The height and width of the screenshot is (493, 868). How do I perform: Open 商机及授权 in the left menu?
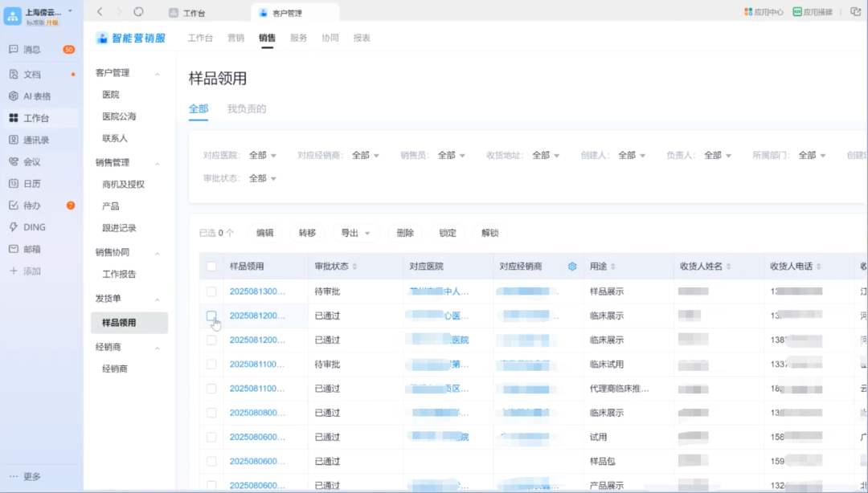(x=124, y=184)
